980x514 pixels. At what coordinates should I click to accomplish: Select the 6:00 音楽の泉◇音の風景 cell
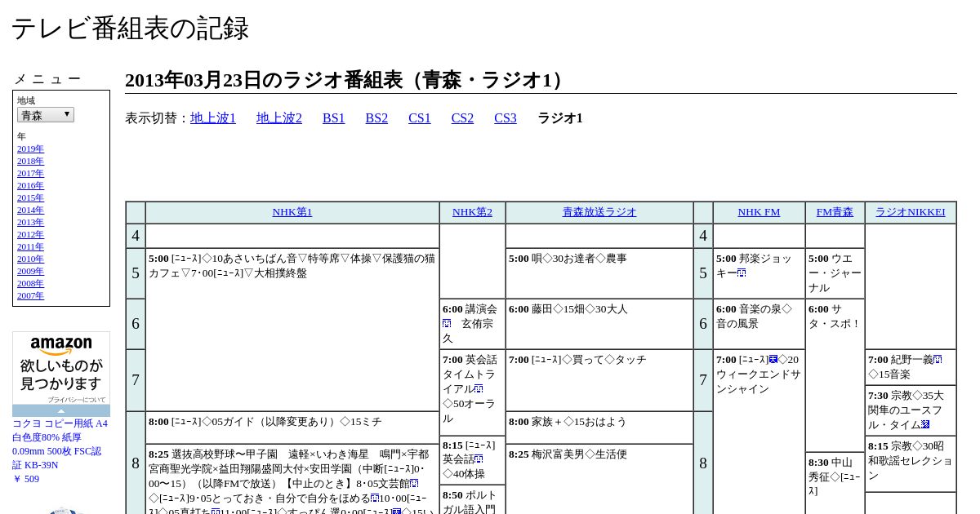759,324
